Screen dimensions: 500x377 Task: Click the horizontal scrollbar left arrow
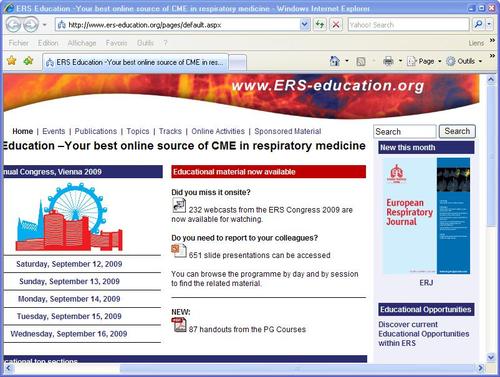point(8,368)
